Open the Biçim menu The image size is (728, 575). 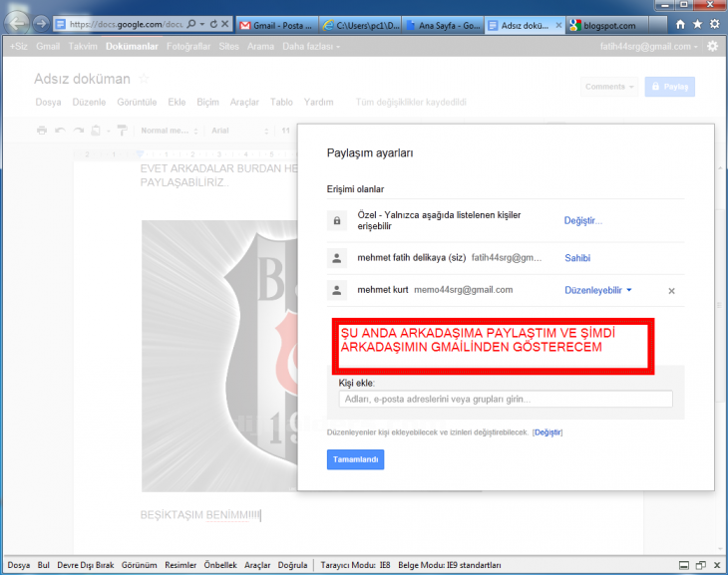pyautogui.click(x=208, y=102)
